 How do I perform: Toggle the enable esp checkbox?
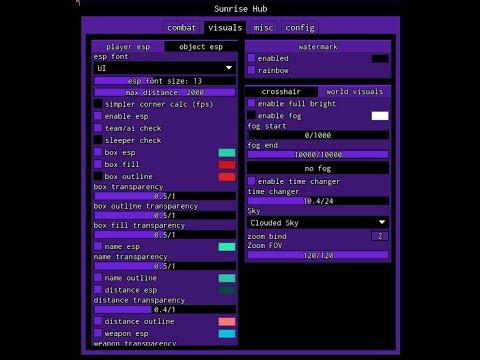(98, 116)
